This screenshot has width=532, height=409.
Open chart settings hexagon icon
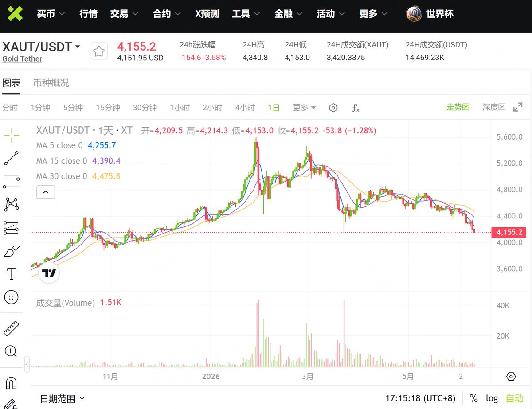[x=333, y=108]
